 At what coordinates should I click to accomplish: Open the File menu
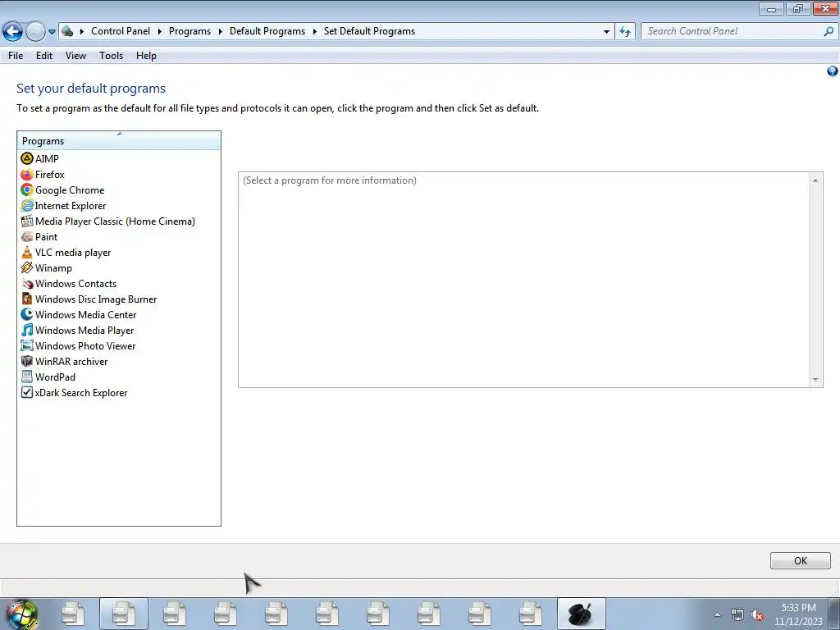tap(16, 56)
